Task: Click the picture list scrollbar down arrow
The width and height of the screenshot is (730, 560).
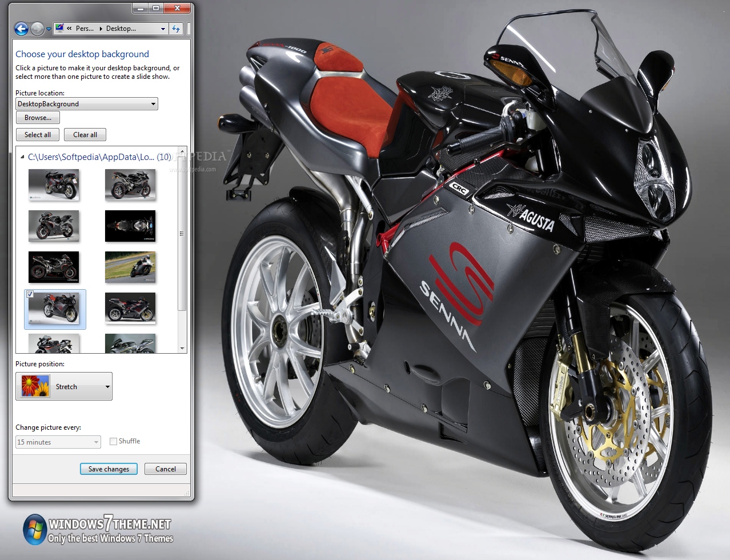Action: (x=182, y=348)
